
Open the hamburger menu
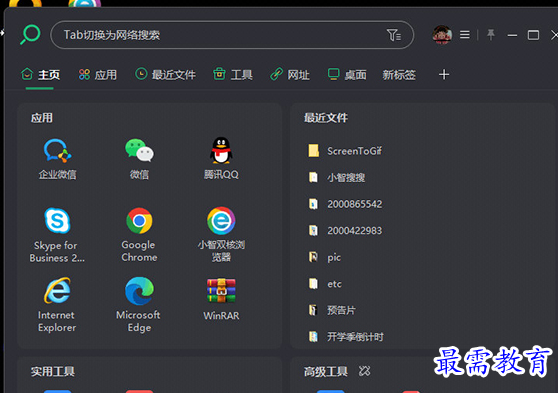[x=465, y=35]
